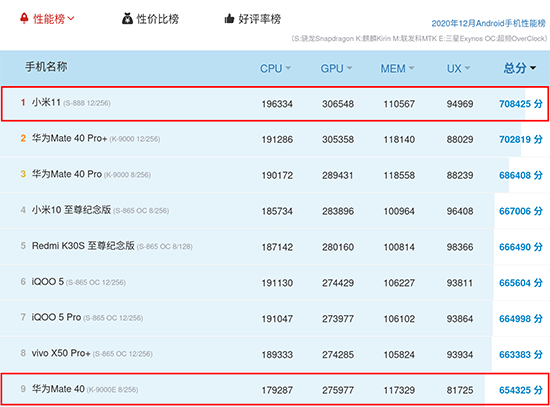Click UX score 81725
This screenshot has height=407, width=550.
[460, 390]
